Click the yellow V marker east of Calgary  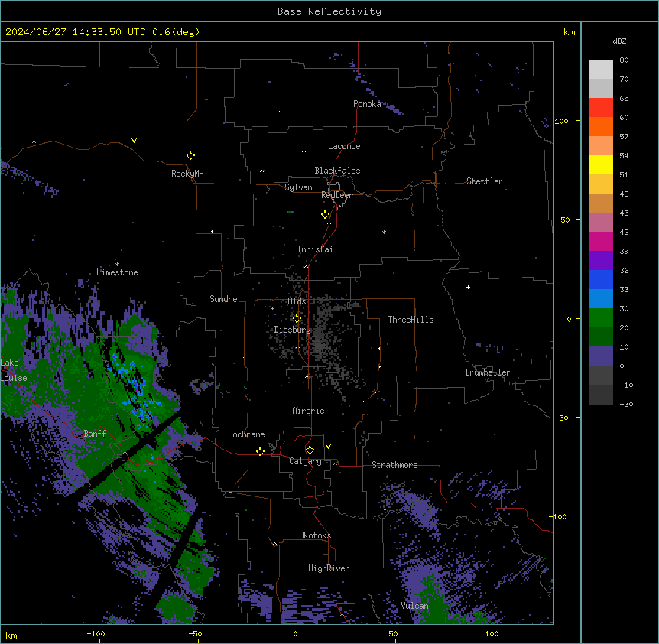(x=328, y=447)
